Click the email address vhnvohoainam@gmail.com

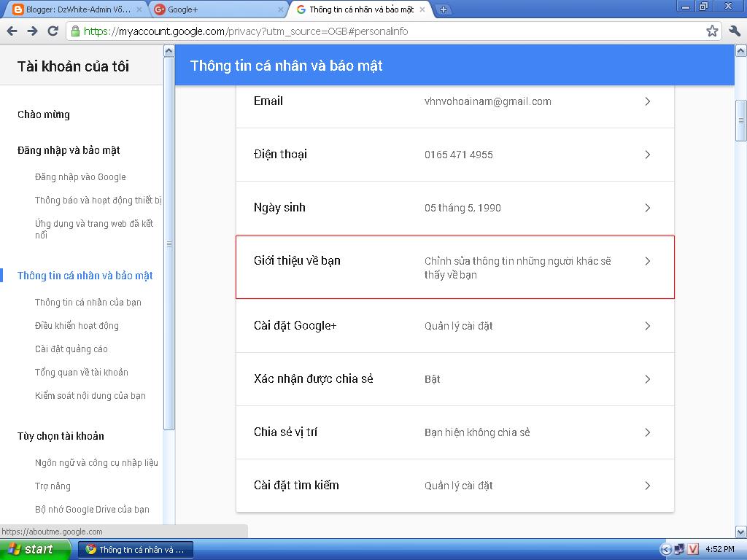coord(488,101)
